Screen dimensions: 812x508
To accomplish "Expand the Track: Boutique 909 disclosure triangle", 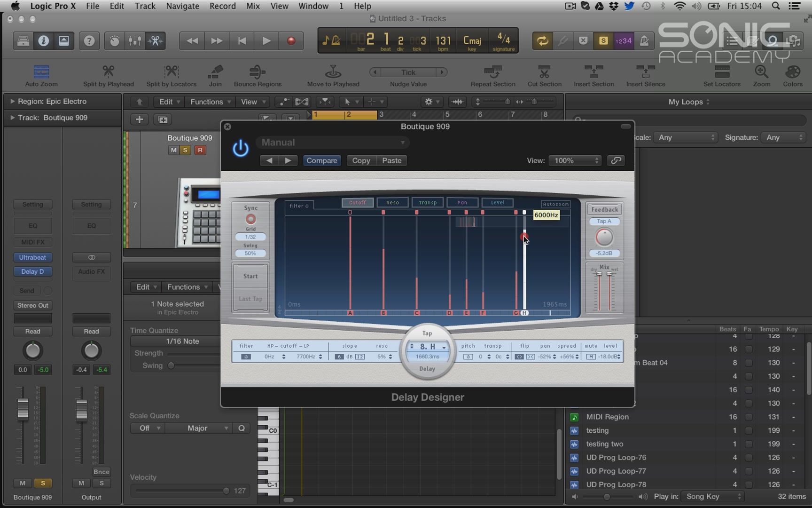I will point(12,118).
